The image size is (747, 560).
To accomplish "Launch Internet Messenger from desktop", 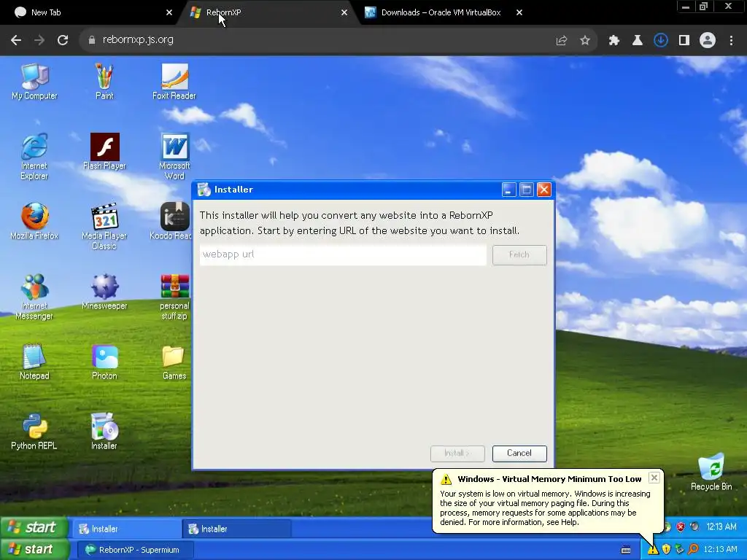I will click(x=34, y=297).
